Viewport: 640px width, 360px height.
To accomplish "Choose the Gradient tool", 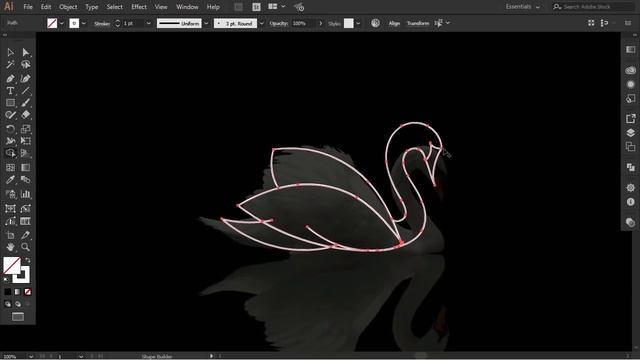I will (x=25, y=167).
